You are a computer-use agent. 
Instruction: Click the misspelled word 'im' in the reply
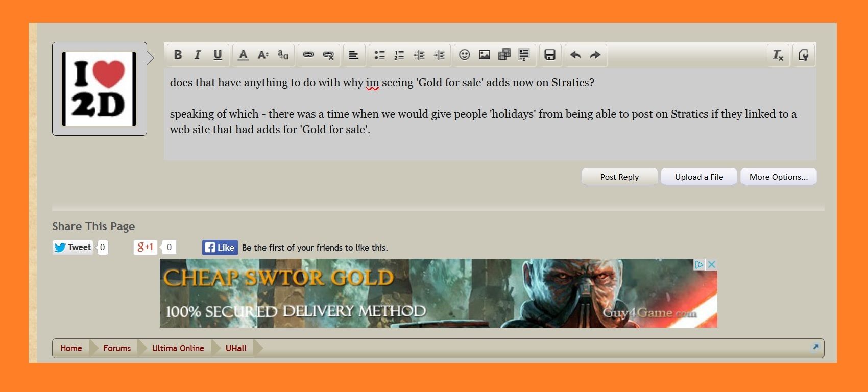pos(373,83)
